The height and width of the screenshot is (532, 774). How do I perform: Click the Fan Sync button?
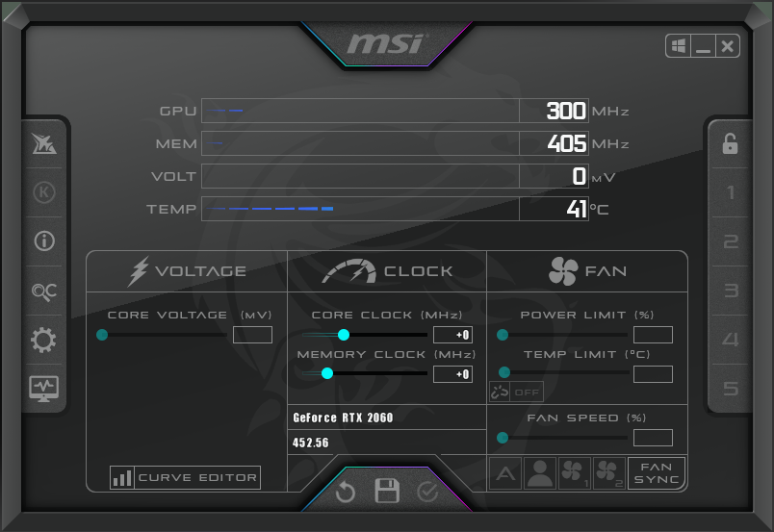point(657,472)
